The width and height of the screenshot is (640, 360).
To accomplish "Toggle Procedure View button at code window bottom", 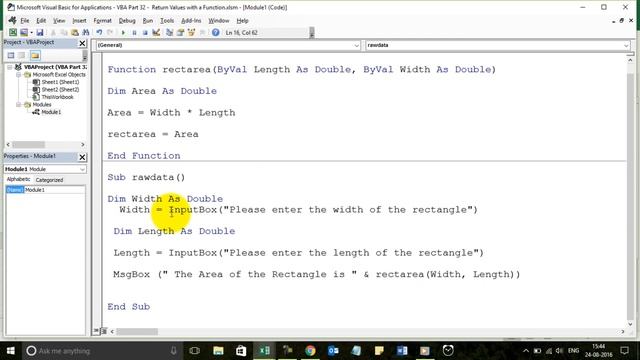I will [96, 331].
